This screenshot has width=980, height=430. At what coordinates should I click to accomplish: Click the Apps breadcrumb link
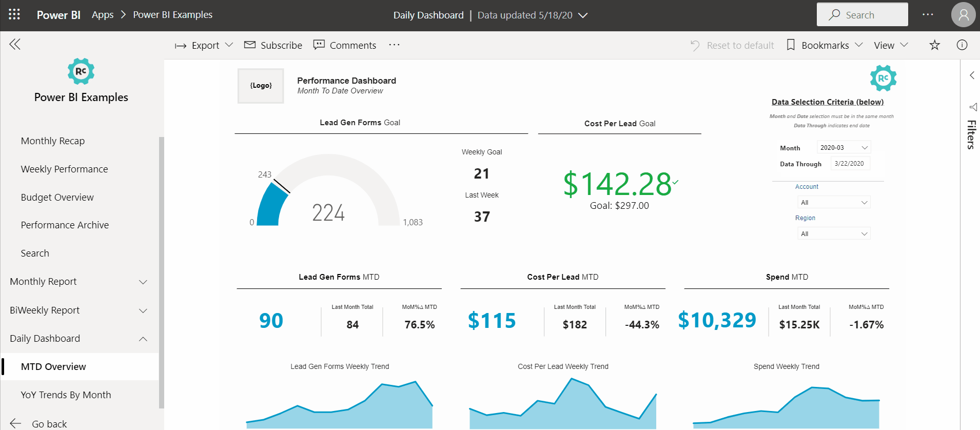tap(103, 15)
